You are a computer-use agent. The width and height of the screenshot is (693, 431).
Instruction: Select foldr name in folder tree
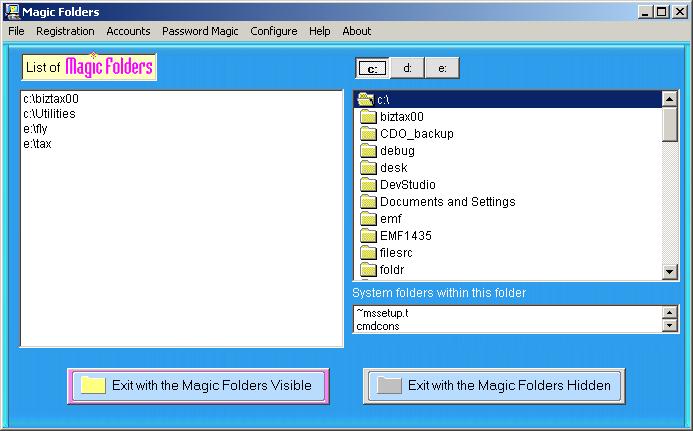coord(392,270)
